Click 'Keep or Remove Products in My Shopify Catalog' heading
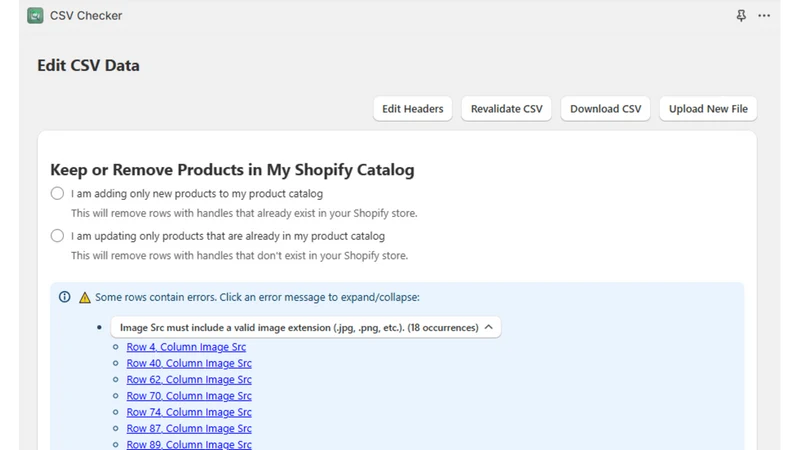This screenshot has width=800, height=450. (x=232, y=169)
